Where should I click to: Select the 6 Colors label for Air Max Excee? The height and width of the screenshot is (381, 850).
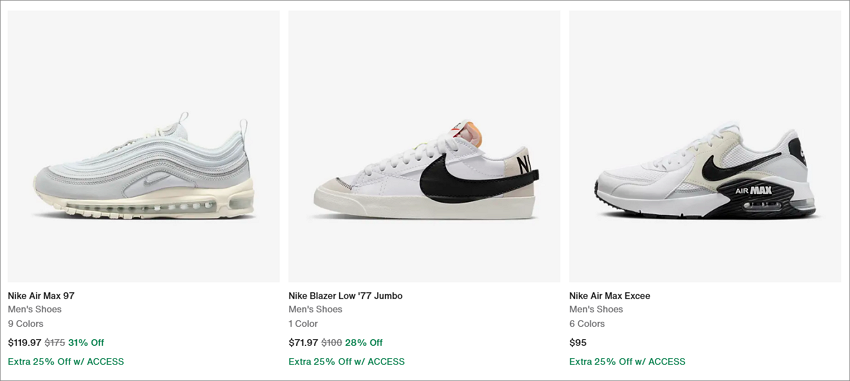click(587, 324)
